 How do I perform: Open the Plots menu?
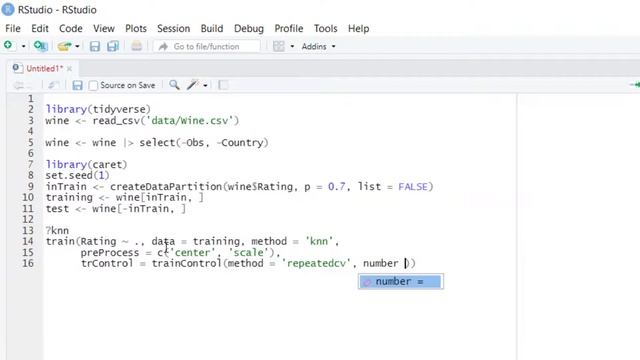click(x=136, y=29)
